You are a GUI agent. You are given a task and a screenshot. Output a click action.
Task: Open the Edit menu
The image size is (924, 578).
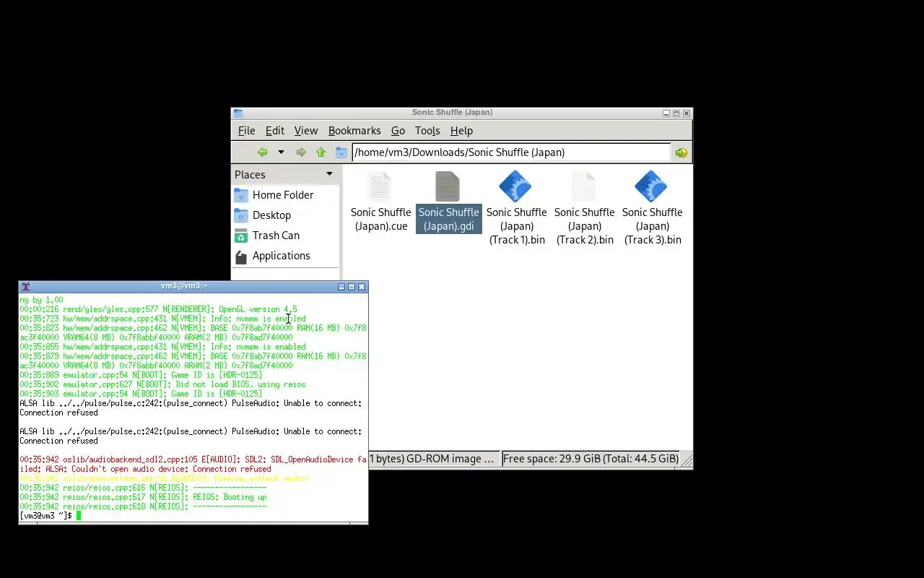pos(274,131)
